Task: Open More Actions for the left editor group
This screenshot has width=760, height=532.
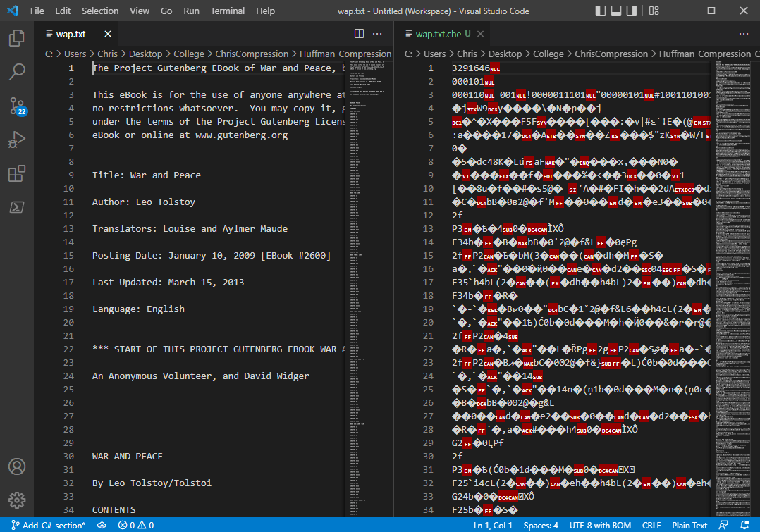Action: 377,33
